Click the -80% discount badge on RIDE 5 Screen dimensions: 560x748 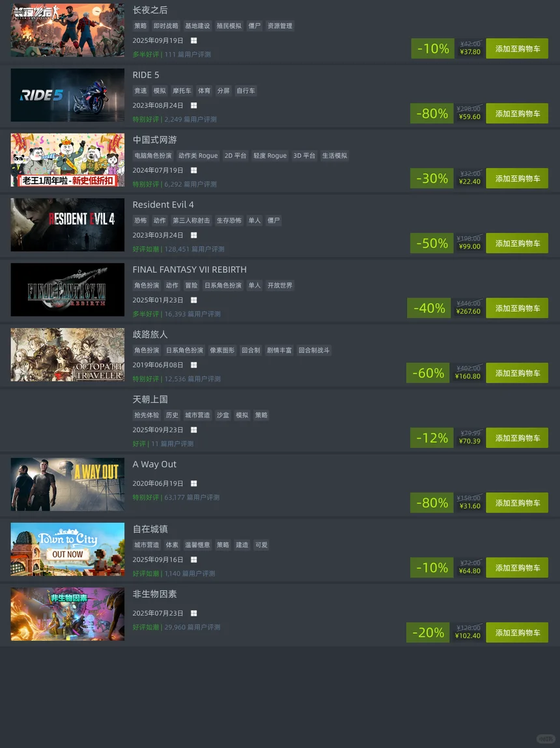tap(432, 113)
